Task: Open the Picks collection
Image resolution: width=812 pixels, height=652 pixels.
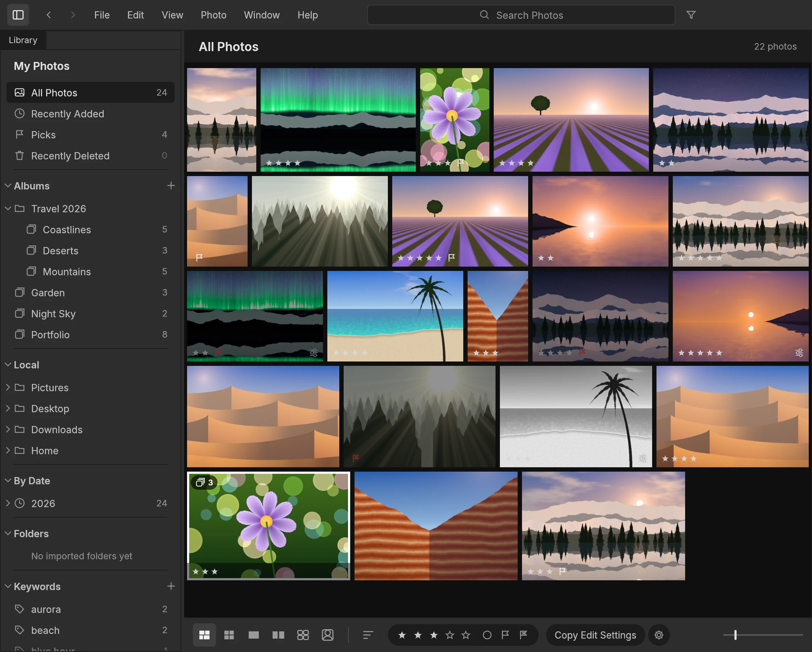Action: click(x=90, y=135)
